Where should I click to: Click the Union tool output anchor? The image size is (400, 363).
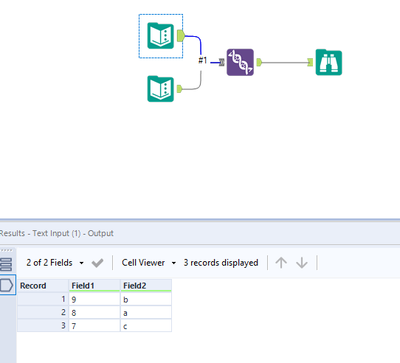coord(259,62)
